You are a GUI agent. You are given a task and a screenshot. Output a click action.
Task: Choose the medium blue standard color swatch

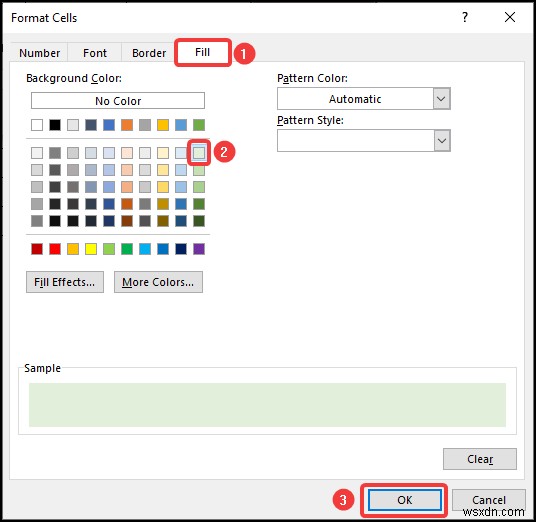[163, 249]
